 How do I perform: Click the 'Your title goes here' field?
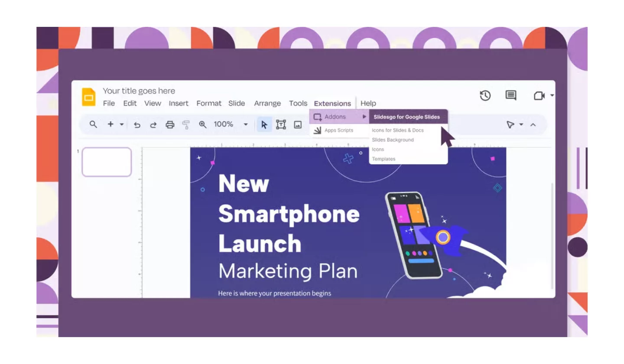click(x=139, y=91)
